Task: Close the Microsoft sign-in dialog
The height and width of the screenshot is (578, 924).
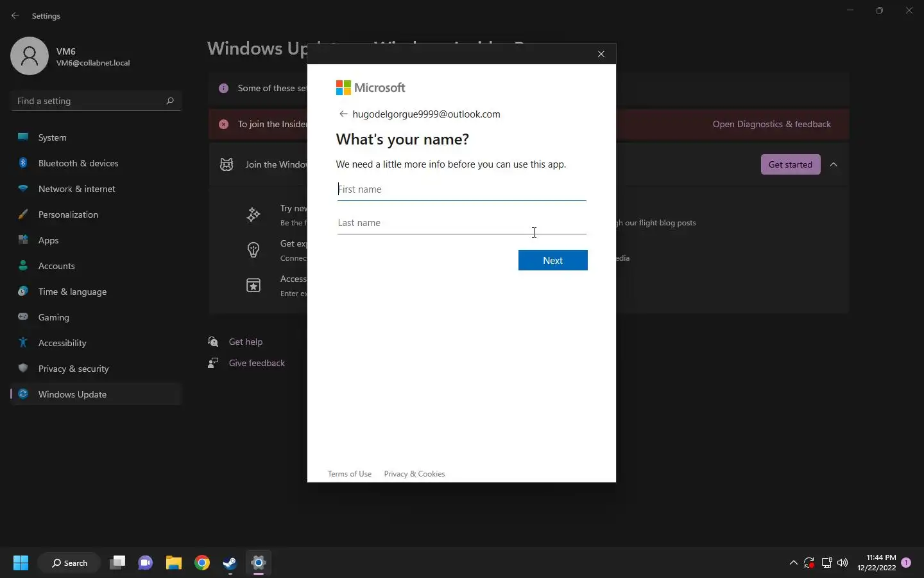Action: (x=601, y=54)
